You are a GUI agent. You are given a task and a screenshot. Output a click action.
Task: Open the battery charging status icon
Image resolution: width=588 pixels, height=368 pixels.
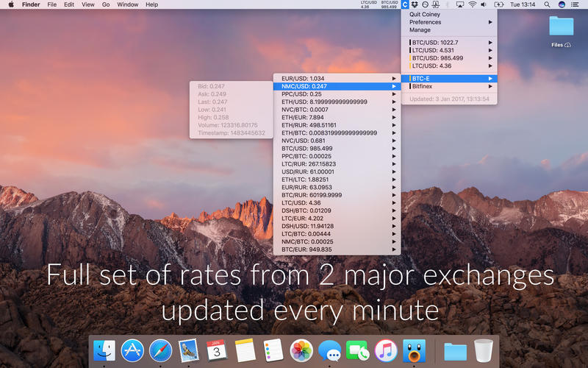pos(499,4)
